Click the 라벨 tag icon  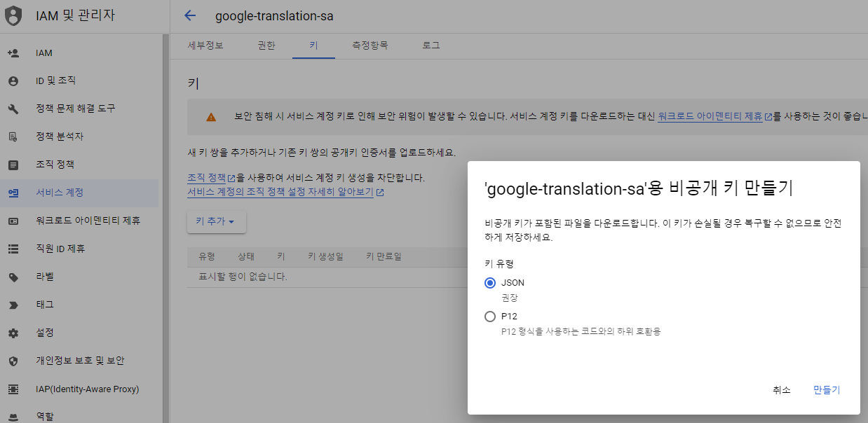(13, 277)
